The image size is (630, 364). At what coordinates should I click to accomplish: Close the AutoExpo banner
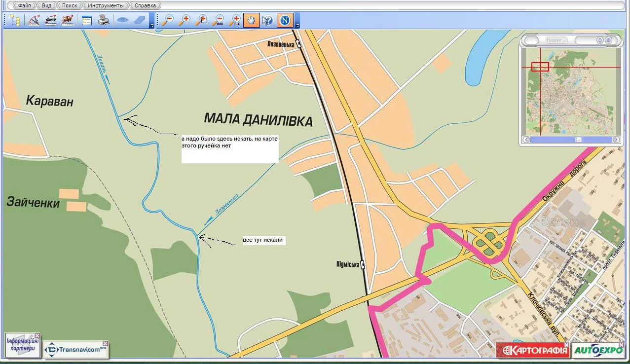pyautogui.click(x=622, y=345)
